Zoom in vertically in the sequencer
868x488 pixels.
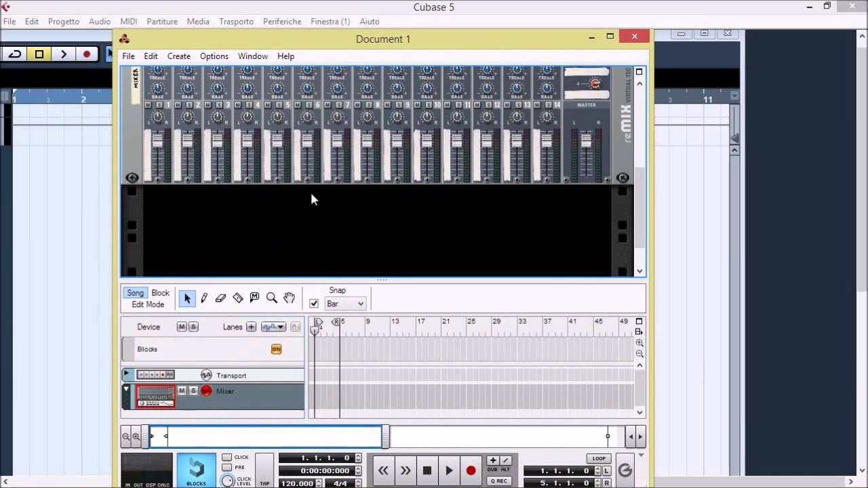[x=639, y=343]
